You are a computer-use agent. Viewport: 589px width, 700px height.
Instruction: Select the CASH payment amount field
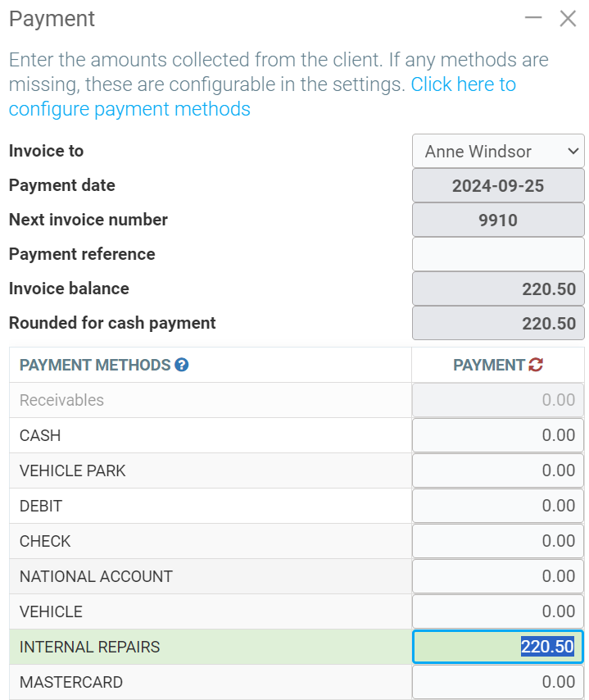497,434
